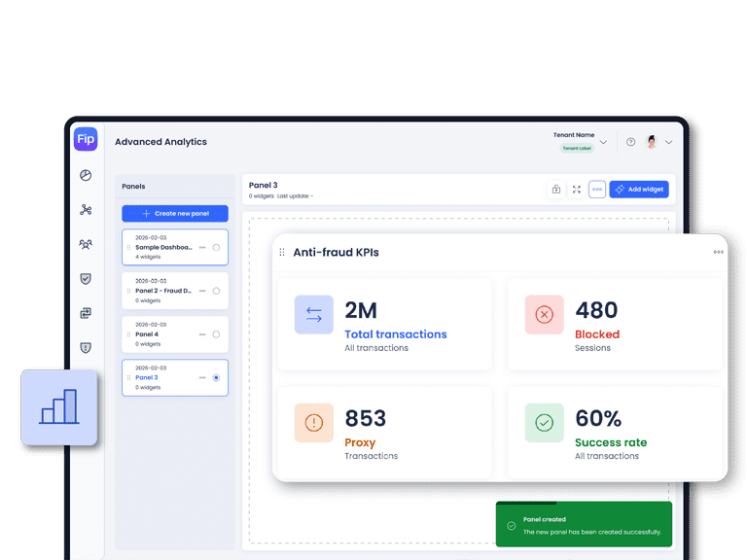The height and width of the screenshot is (560, 747).
Task: Open the Panel 2 - Fraud D... entry
Action: [175, 291]
